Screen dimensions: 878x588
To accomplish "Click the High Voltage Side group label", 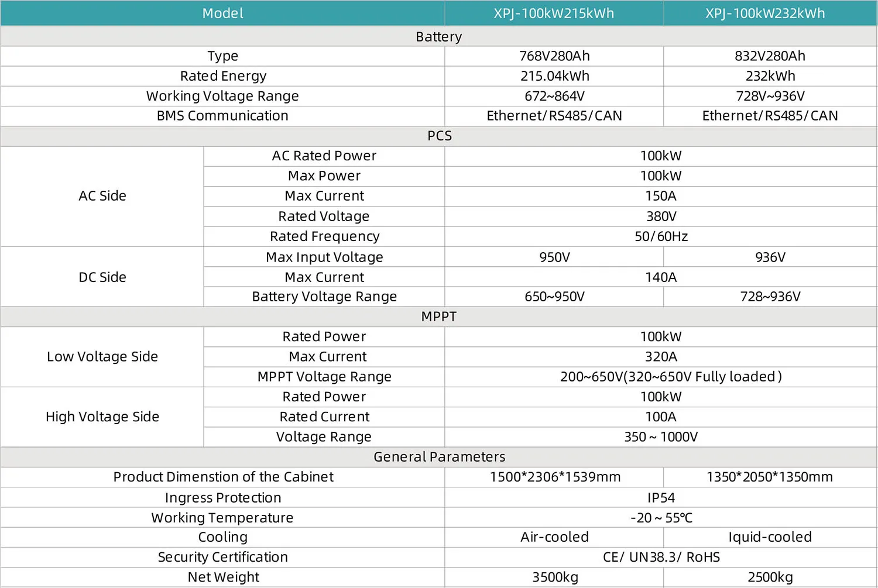I will click(x=102, y=417).
